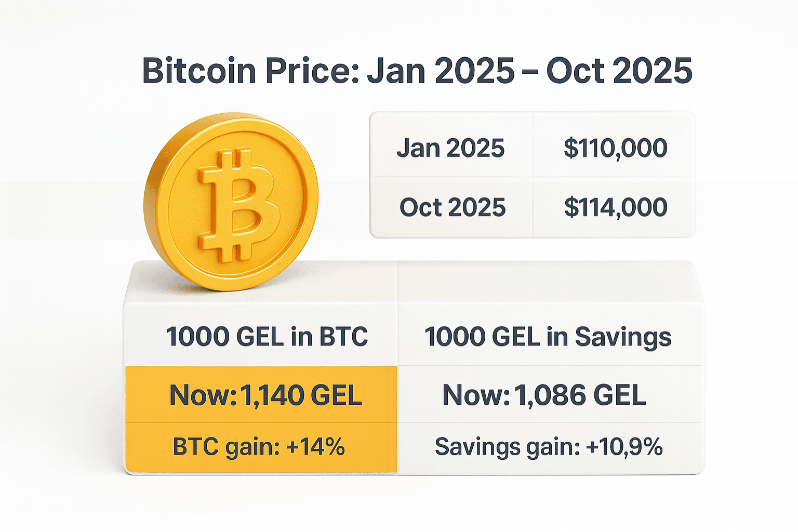Click the "Now:" label in the Savings column

click(x=476, y=395)
